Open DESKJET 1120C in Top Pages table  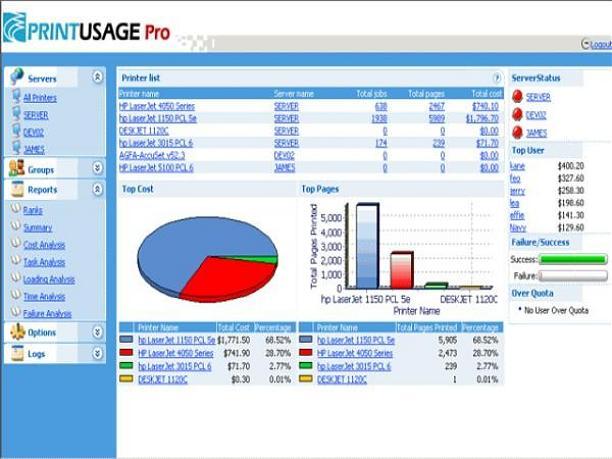(342, 379)
